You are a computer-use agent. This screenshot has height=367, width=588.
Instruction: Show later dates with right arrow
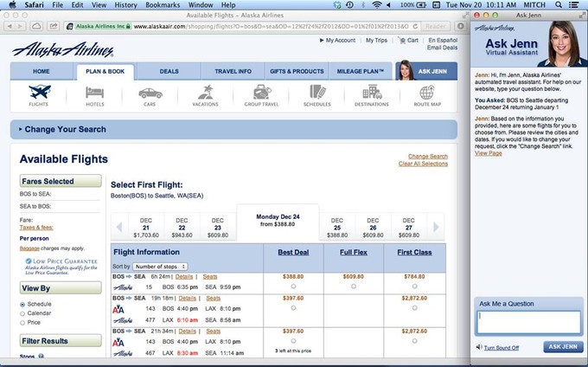(x=436, y=227)
